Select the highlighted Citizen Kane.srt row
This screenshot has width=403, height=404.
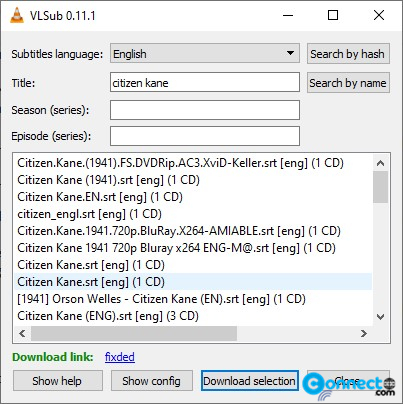pos(193,282)
